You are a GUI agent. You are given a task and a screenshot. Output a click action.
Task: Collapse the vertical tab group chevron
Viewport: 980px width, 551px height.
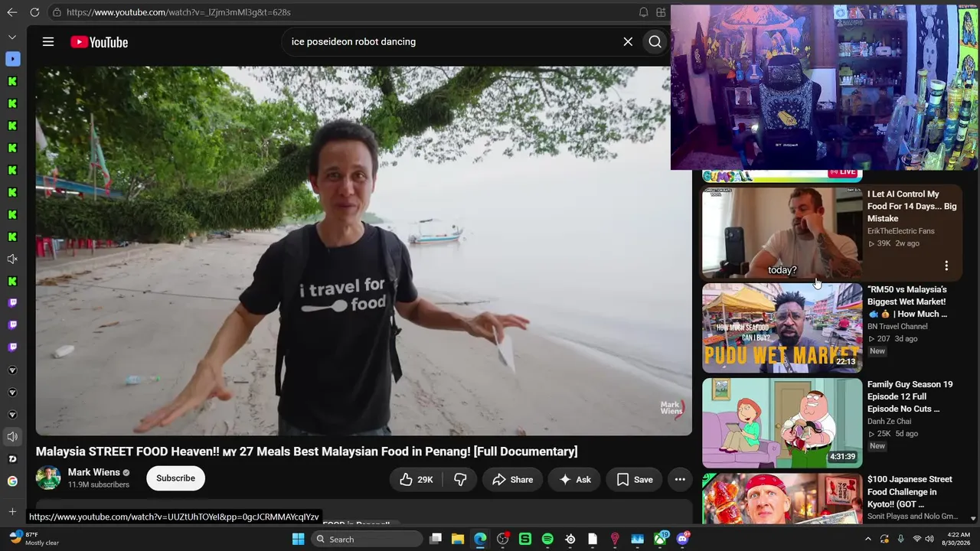coord(12,37)
